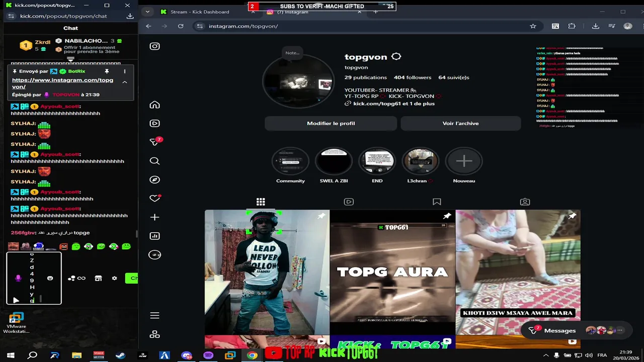Click the Instagram search magnifier icon
Screen dimensions: 644x362
(x=155, y=161)
